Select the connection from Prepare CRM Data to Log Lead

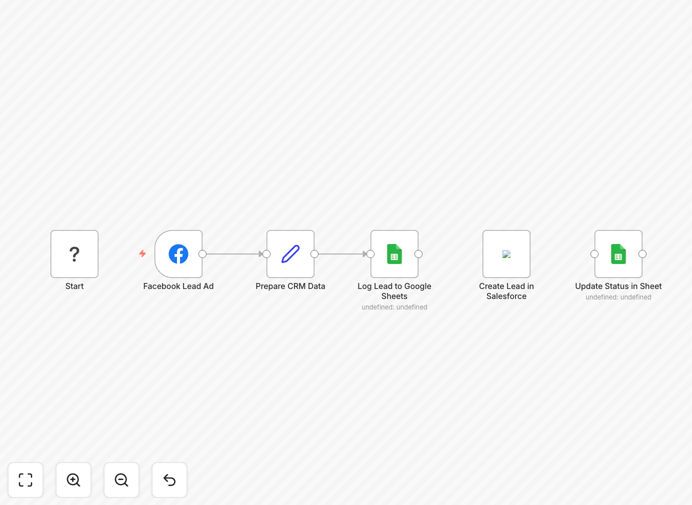(x=342, y=254)
